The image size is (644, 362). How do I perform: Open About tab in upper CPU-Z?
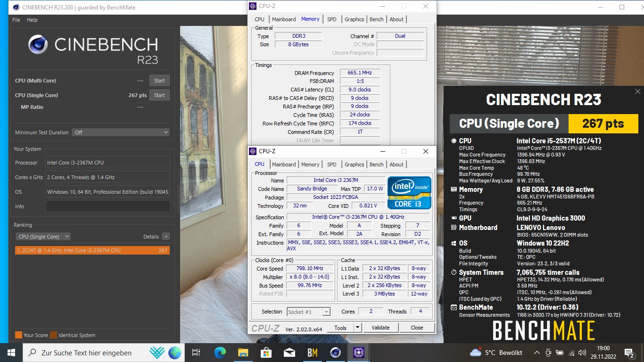coord(396,19)
